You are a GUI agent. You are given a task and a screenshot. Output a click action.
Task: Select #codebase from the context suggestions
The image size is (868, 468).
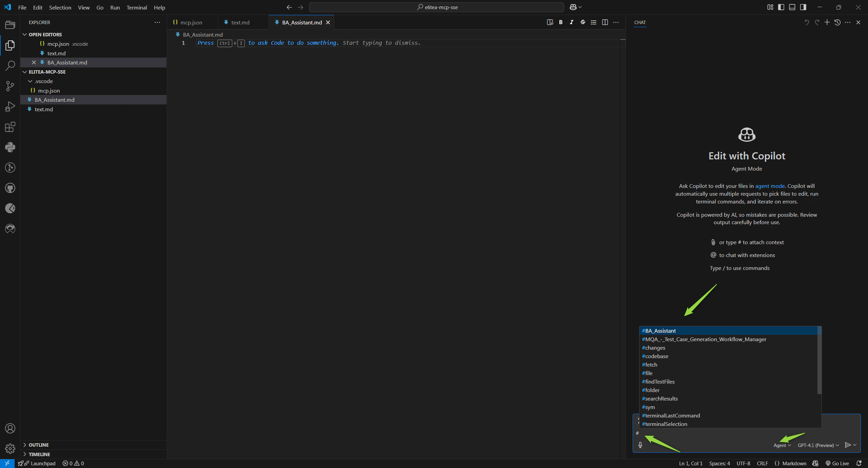pos(655,356)
